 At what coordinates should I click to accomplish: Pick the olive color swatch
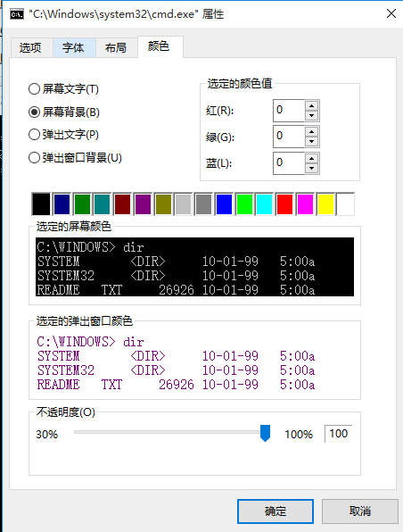(x=163, y=204)
